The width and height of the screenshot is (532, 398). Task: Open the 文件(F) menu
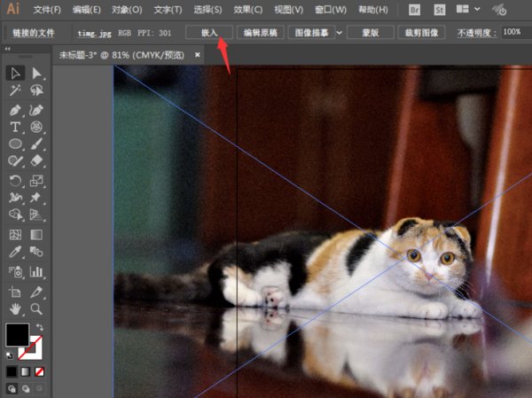tap(47, 10)
